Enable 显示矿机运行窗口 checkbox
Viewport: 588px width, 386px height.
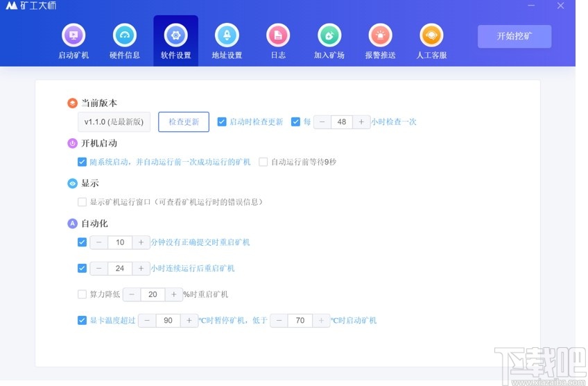[82, 202]
